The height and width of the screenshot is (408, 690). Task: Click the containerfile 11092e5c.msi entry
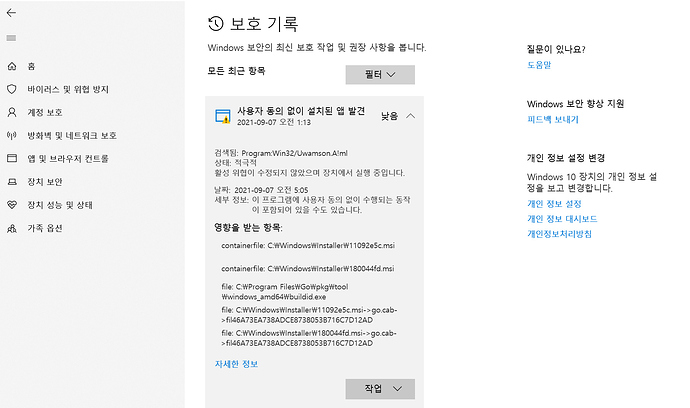[308, 245]
